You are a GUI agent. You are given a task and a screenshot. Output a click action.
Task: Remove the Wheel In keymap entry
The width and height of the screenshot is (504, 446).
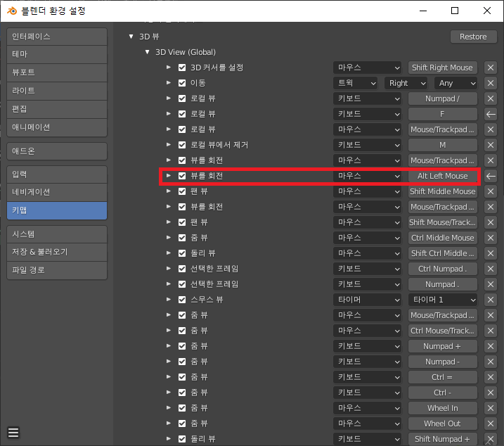pos(491,408)
